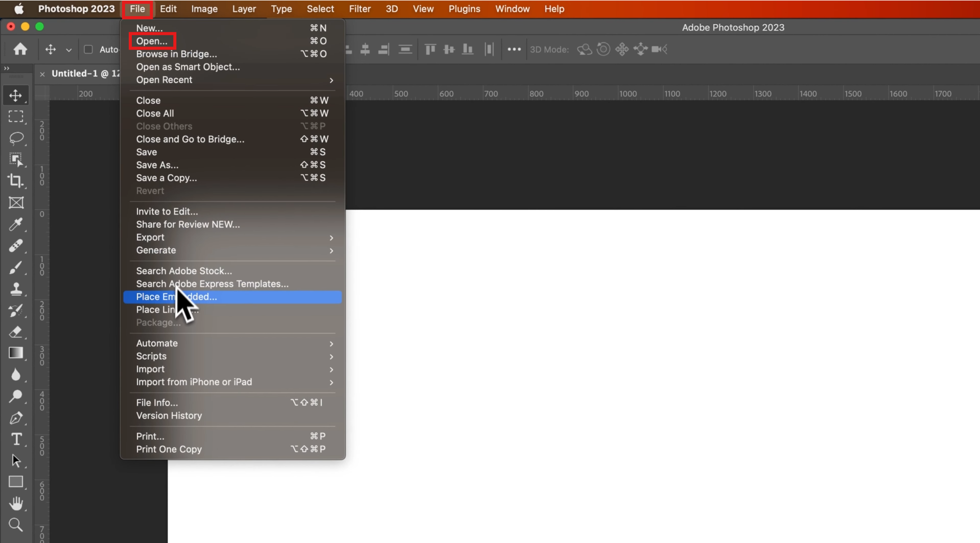The image size is (980, 543).
Task: Activate the Horizontal Type tool
Action: (x=16, y=439)
